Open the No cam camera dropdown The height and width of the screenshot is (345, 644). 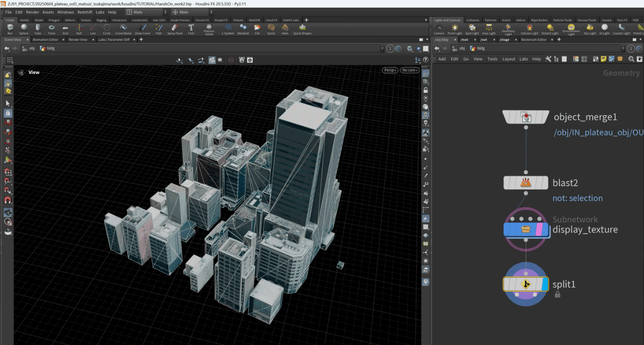[409, 70]
